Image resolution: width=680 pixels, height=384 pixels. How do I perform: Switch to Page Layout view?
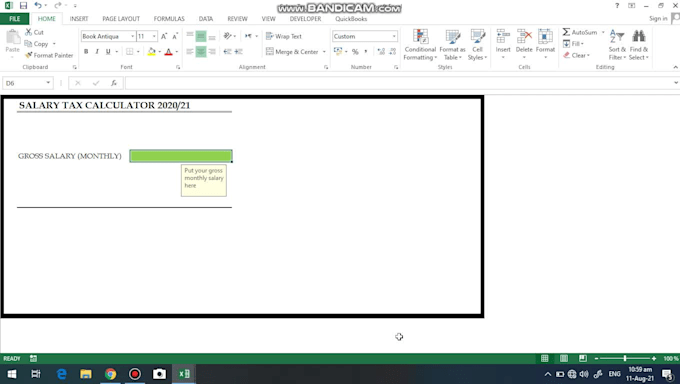click(x=564, y=358)
